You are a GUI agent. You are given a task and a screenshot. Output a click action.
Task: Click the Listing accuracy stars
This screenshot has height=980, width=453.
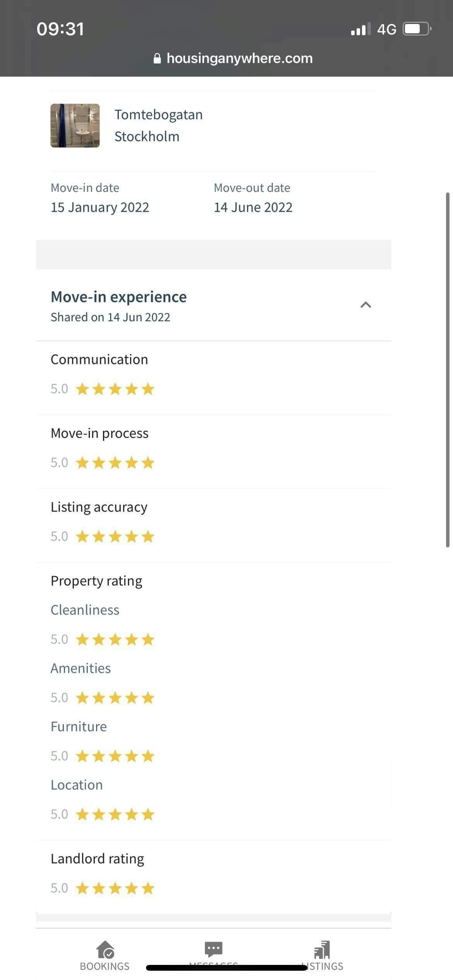click(x=115, y=536)
